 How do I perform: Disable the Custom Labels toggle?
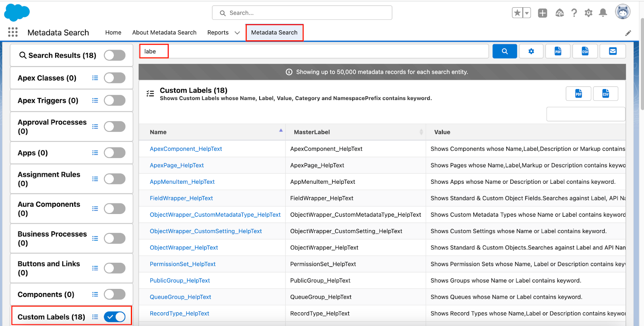[x=115, y=317]
